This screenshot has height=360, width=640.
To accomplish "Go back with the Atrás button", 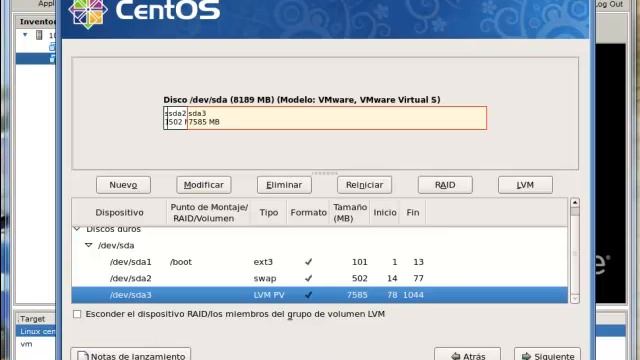I will 468,355.
